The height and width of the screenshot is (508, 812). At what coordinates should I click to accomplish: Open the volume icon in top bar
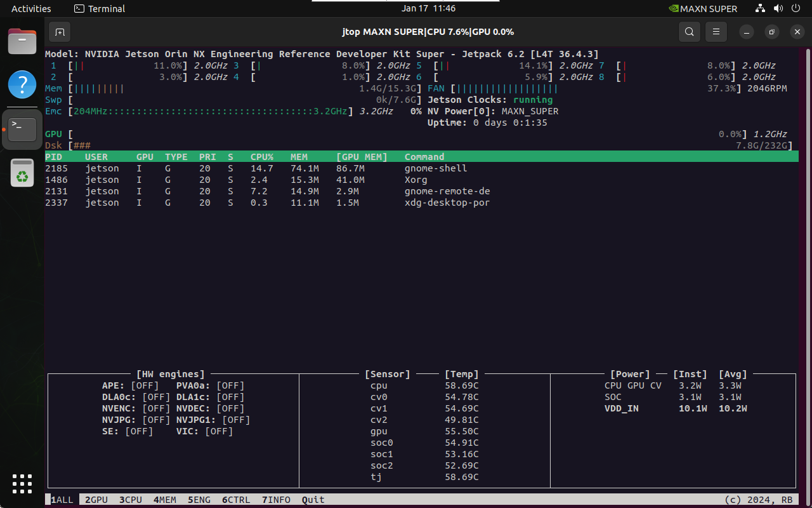pyautogui.click(x=778, y=9)
